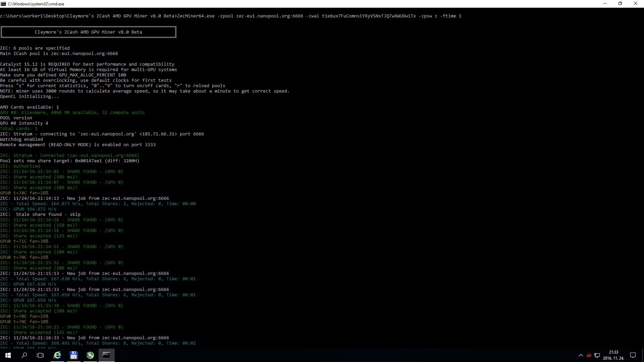Open the network status tray icon

point(597,355)
